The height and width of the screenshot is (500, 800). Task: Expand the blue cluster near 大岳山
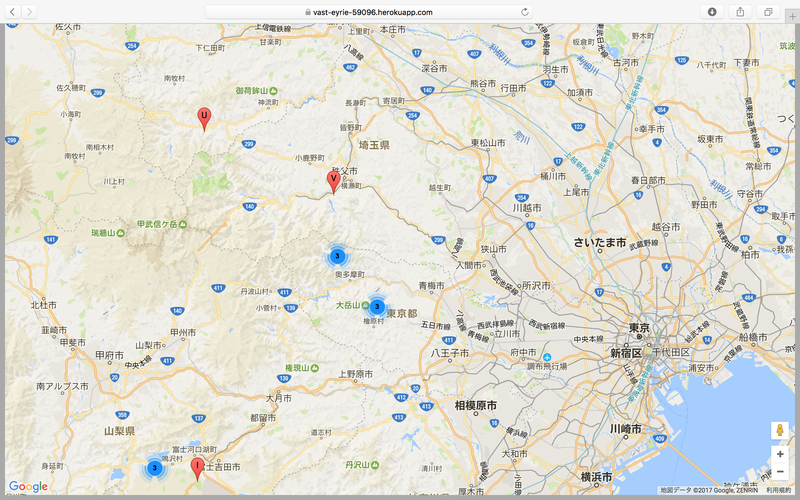[377, 306]
